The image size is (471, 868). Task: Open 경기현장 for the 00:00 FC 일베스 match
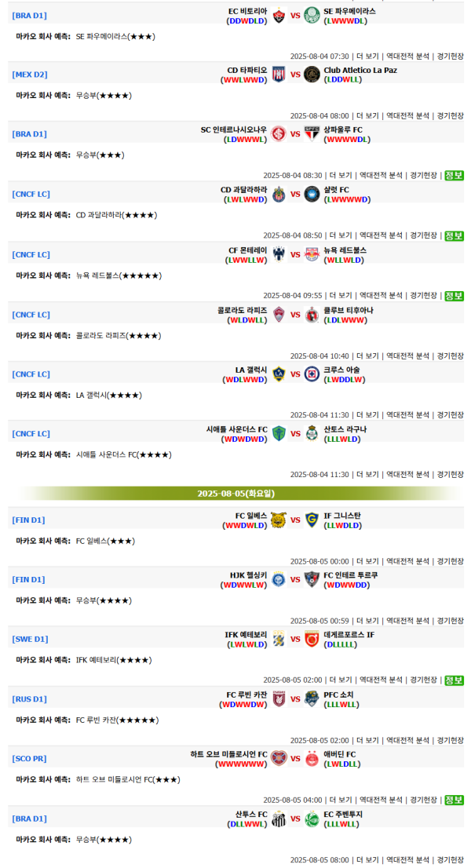(x=450, y=562)
